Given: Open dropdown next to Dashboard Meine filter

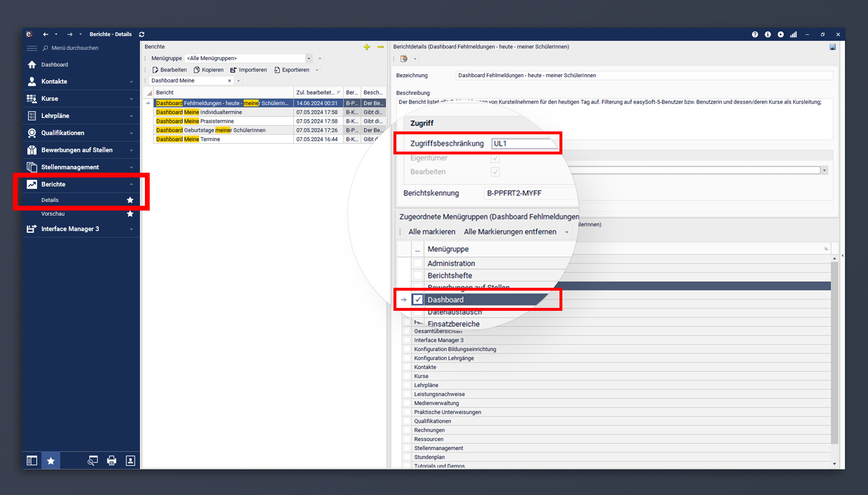Looking at the screenshot, I should [x=238, y=81].
